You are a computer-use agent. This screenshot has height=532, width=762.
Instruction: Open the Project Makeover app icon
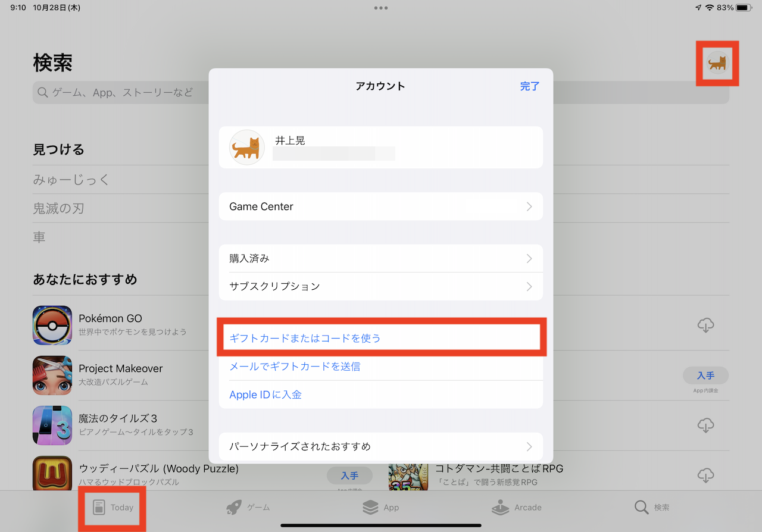click(52, 375)
